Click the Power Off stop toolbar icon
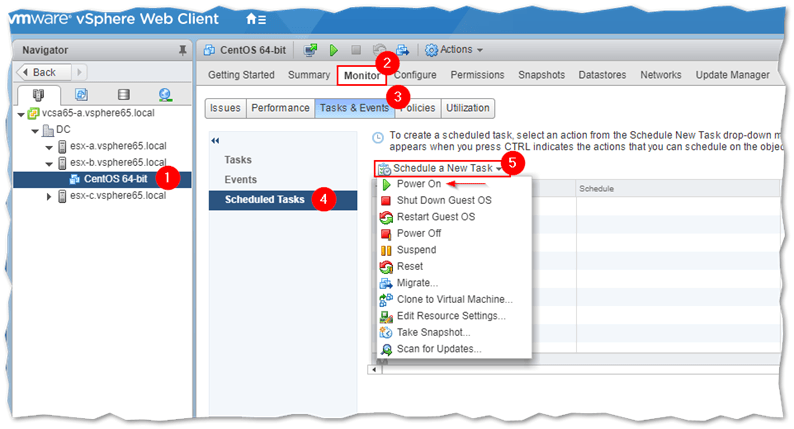 356,50
